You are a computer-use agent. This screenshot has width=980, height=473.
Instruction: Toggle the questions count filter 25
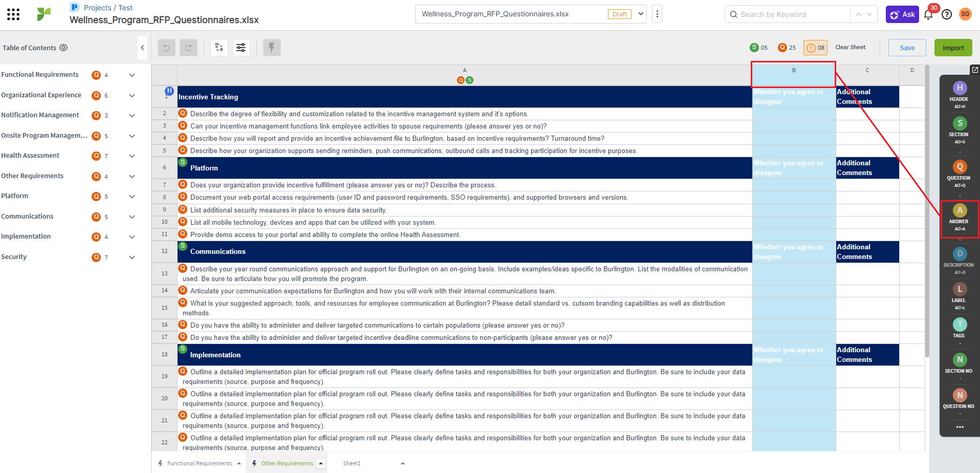pos(787,48)
